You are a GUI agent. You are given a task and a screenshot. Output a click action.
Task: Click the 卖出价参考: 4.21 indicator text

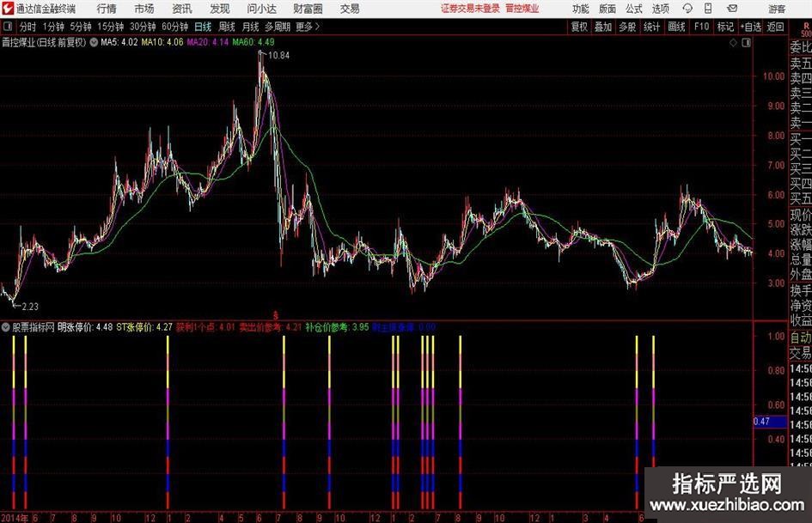point(270,327)
